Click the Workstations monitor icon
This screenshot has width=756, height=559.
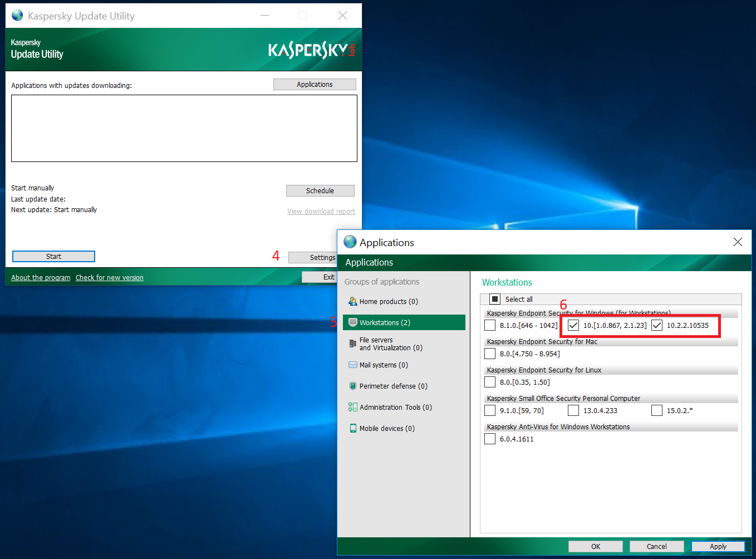click(352, 322)
